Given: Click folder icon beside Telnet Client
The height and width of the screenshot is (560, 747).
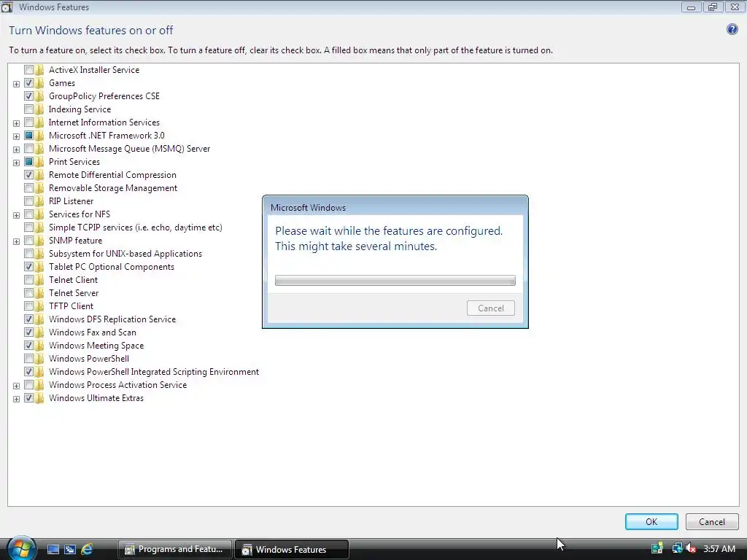Looking at the screenshot, I should point(39,280).
